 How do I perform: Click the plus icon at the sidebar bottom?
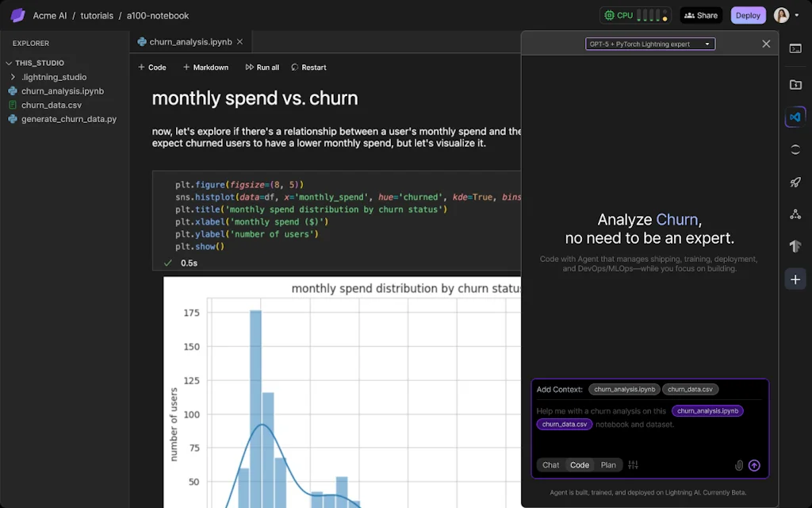[795, 279]
